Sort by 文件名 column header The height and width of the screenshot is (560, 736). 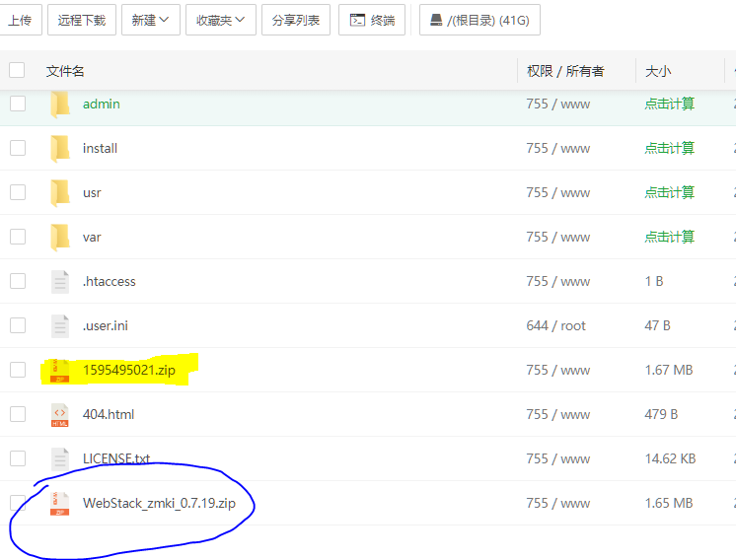pos(65,71)
